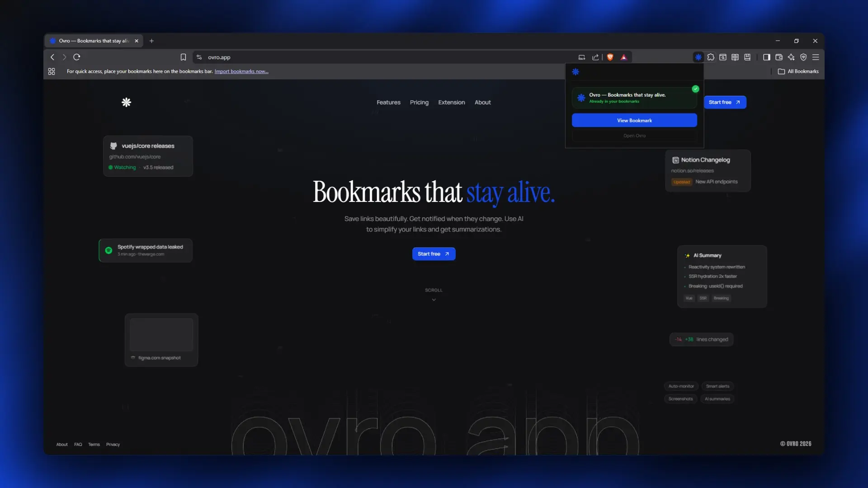This screenshot has width=868, height=488.
Task: Open the apps grid icon in bookmarks bar
Action: [52, 71]
